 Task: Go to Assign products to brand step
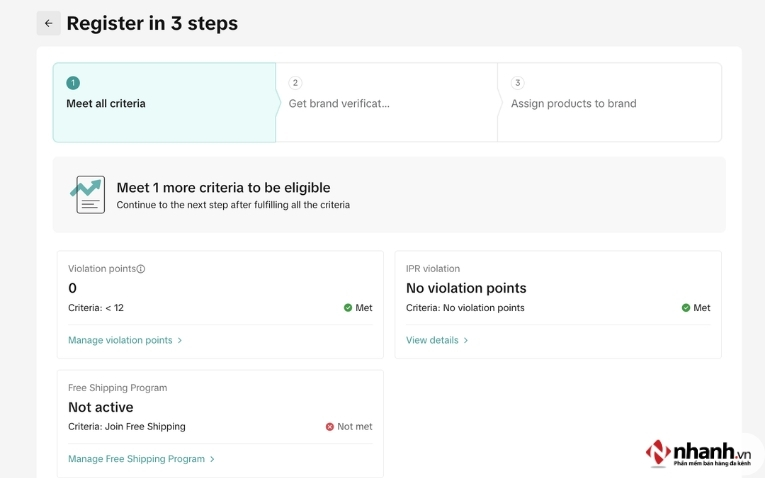point(573,104)
